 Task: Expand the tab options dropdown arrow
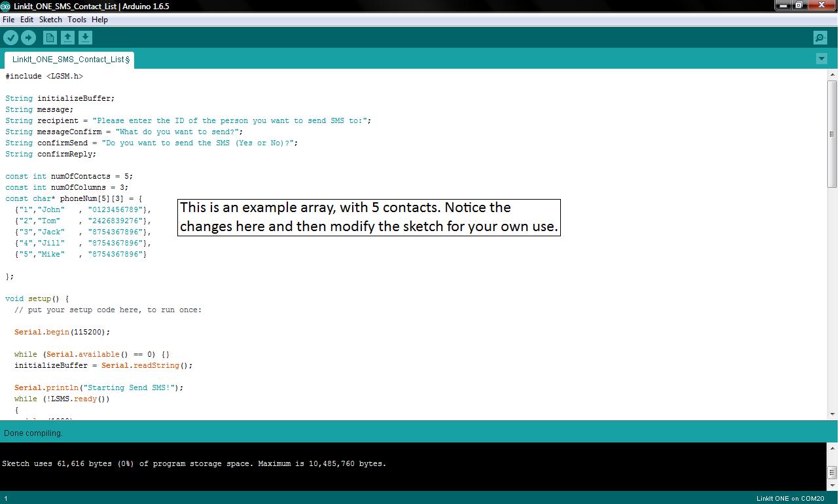821,59
